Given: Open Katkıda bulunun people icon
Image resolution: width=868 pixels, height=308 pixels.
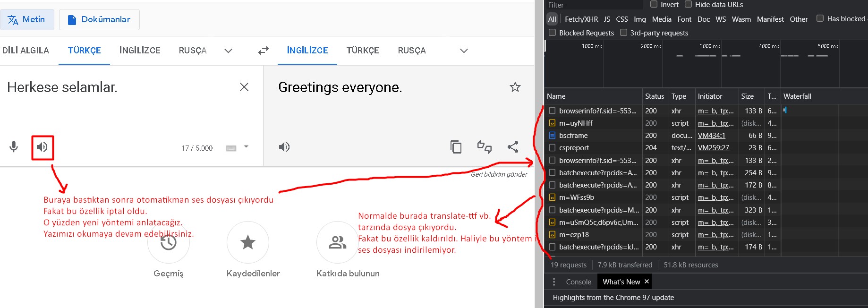Looking at the screenshot, I should coord(337,242).
